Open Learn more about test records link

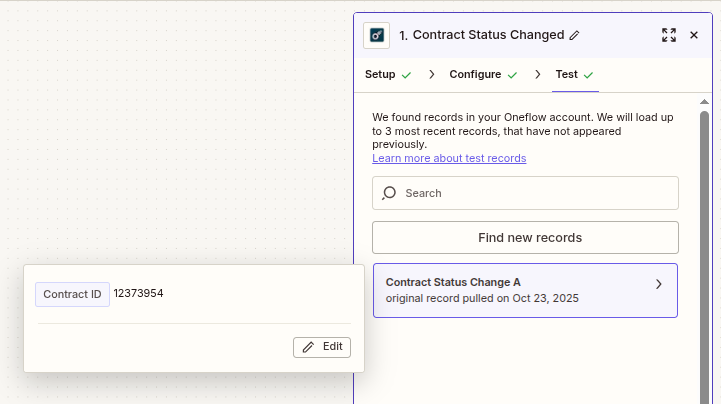[449, 158]
